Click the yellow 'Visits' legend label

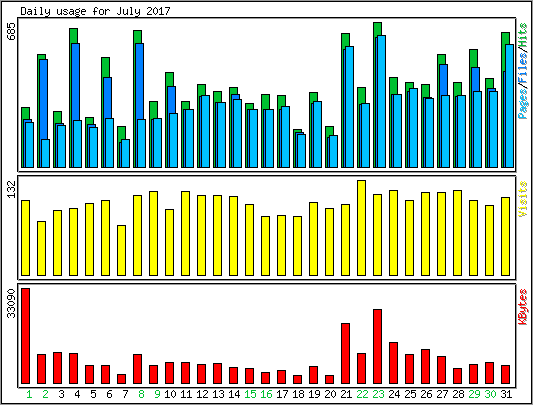tap(523, 199)
